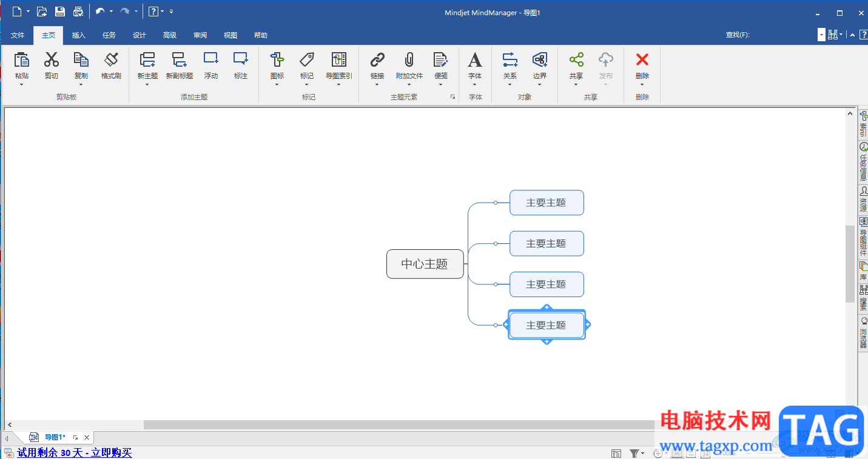This screenshot has height=459, width=868.
Task: Add a New Topic (新主题)
Action: tap(147, 59)
